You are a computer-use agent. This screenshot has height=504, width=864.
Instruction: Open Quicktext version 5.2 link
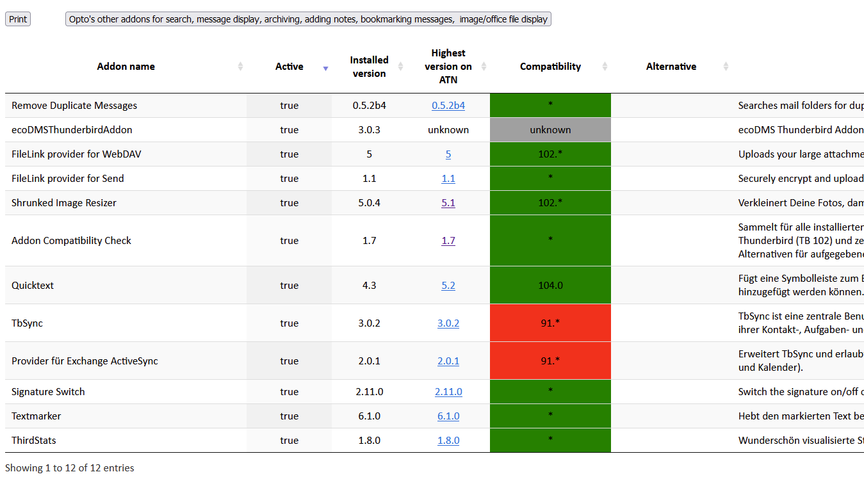click(448, 286)
